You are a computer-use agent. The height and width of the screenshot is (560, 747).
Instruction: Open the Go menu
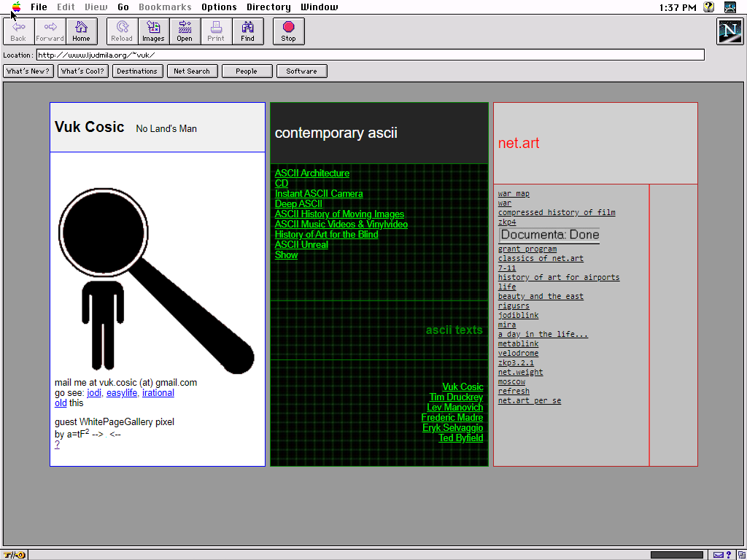coord(123,7)
